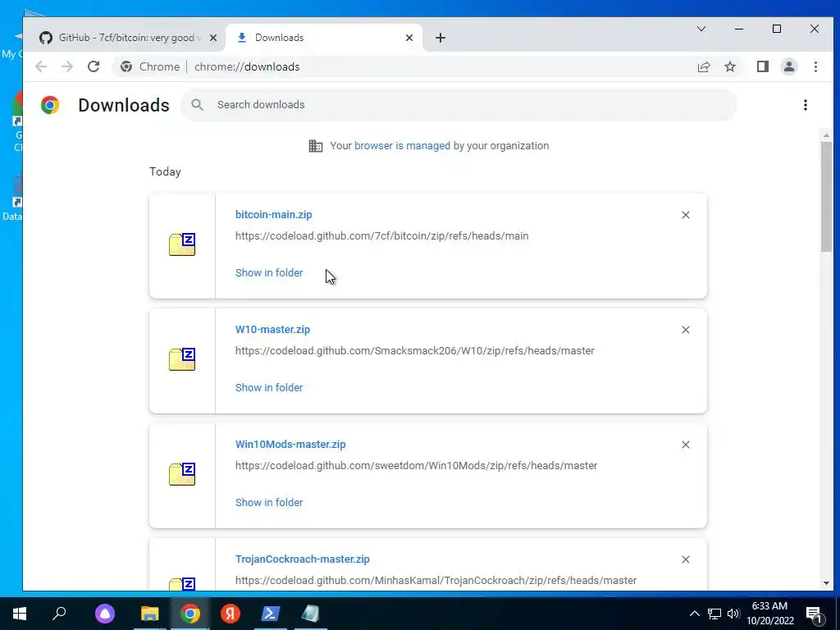Open the volume tray icon
This screenshot has height=630, width=840.
pos(733,614)
